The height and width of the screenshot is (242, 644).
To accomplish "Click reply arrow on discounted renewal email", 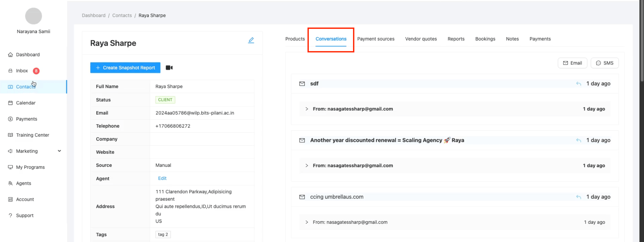I will (578, 140).
